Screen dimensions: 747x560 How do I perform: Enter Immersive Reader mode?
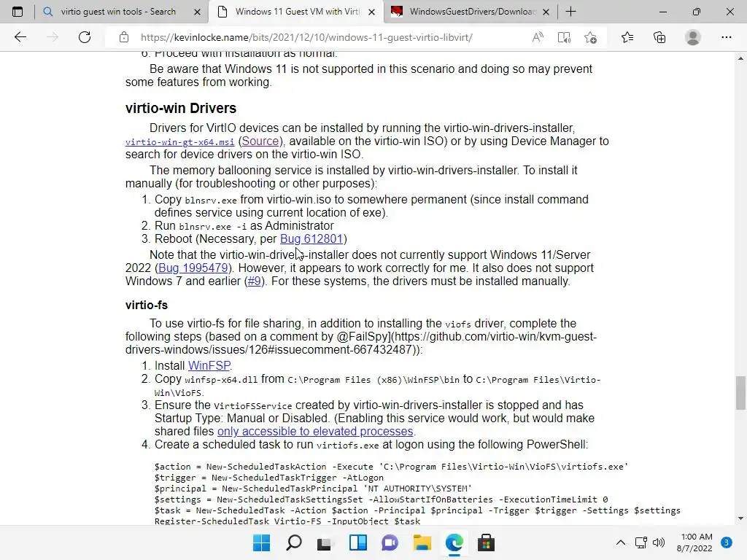[564, 37]
